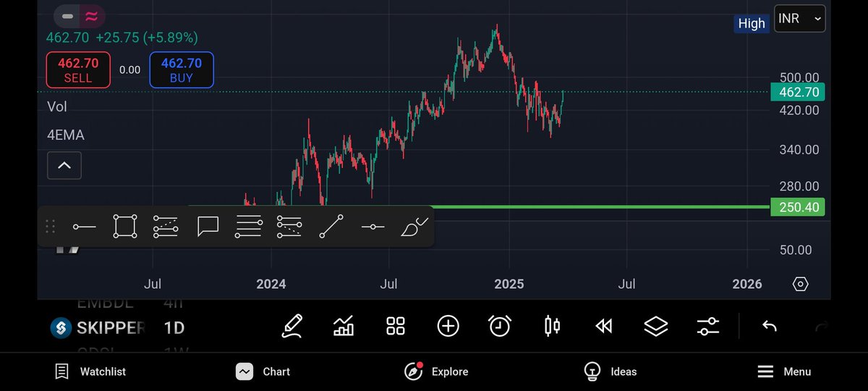Tap the SKIPPER symbol logo
868x391 pixels.
pyautogui.click(x=61, y=328)
